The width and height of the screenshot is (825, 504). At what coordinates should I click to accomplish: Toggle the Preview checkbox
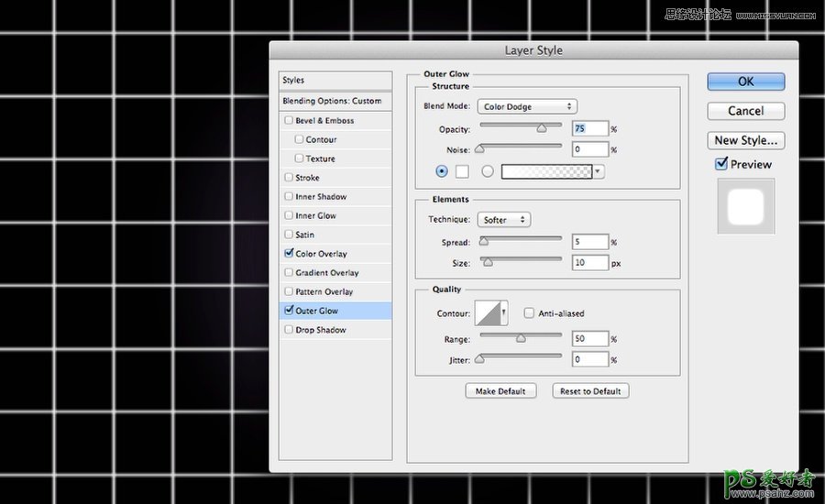[721, 164]
